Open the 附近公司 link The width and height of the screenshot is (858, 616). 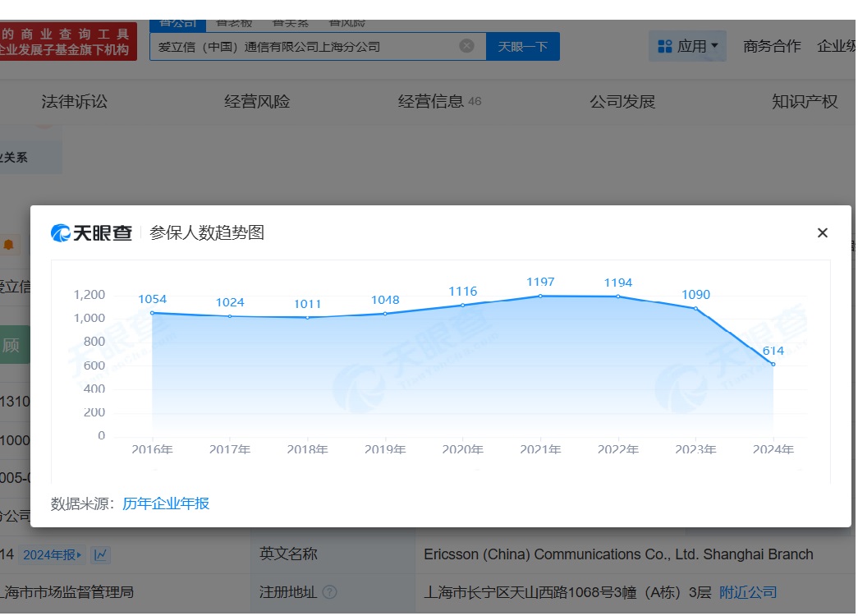click(x=748, y=592)
